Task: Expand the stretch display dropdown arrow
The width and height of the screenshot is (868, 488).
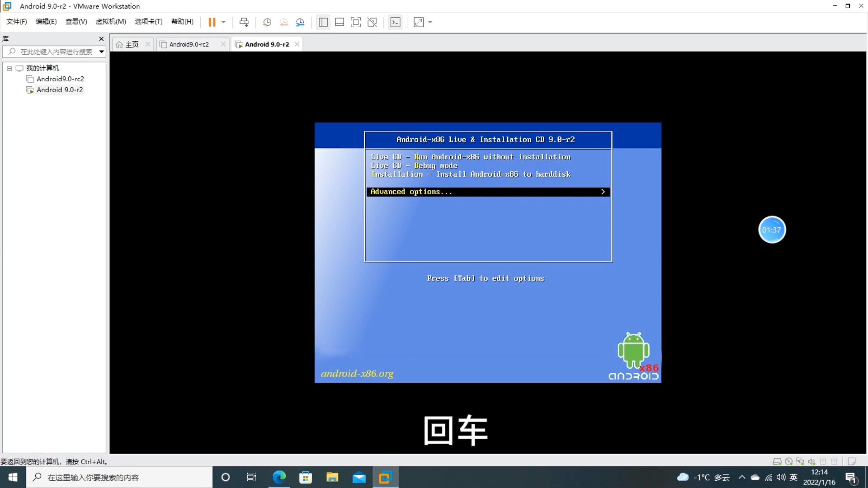Action: [x=430, y=22]
